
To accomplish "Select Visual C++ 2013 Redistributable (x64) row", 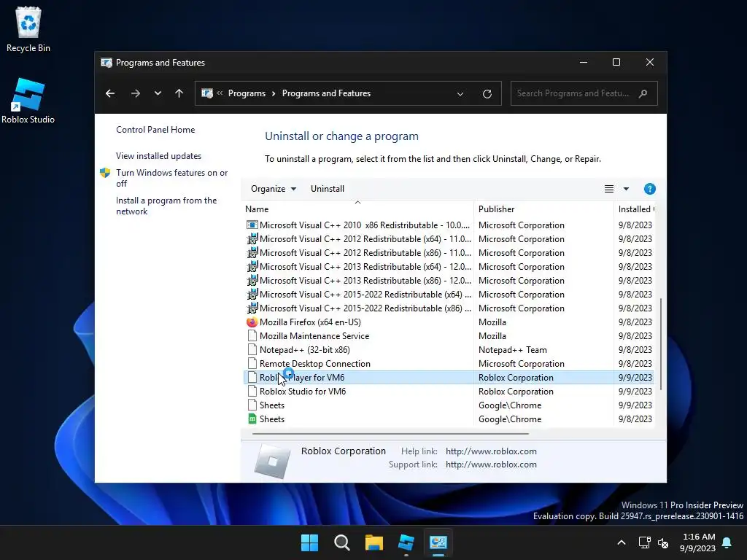I will coord(449,267).
